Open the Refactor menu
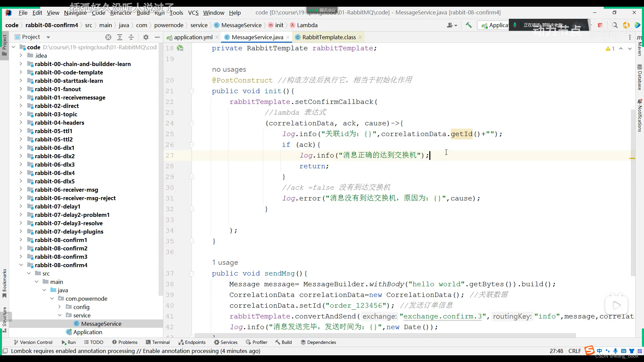 (x=121, y=13)
